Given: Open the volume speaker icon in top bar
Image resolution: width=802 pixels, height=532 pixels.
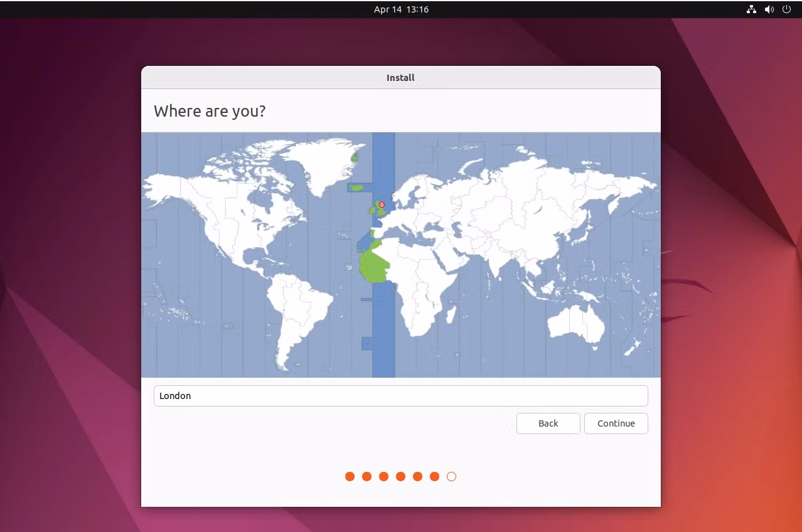Looking at the screenshot, I should click(769, 9).
